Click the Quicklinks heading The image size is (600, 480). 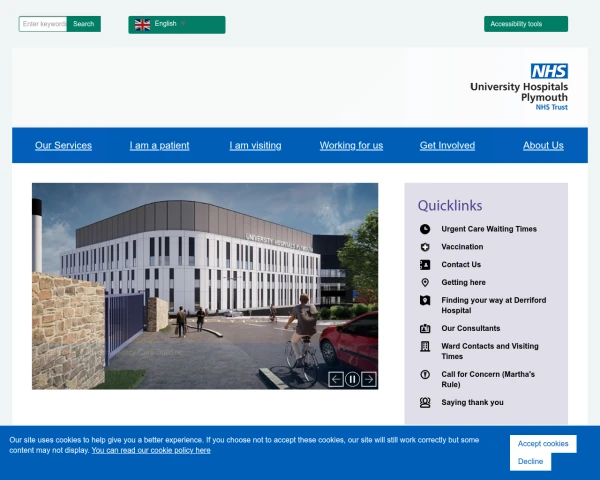click(x=450, y=206)
